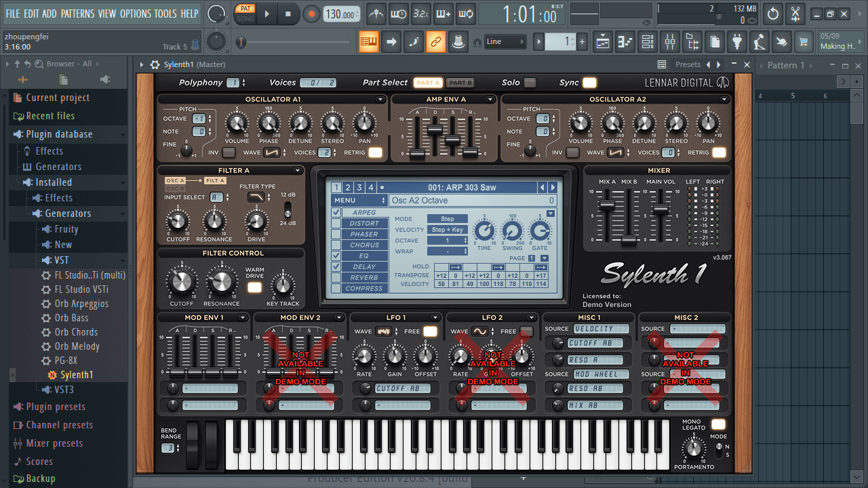The width and height of the screenshot is (868, 488).
Task: Toggle the 3.2.1 countdown before recording
Action: 420,14
